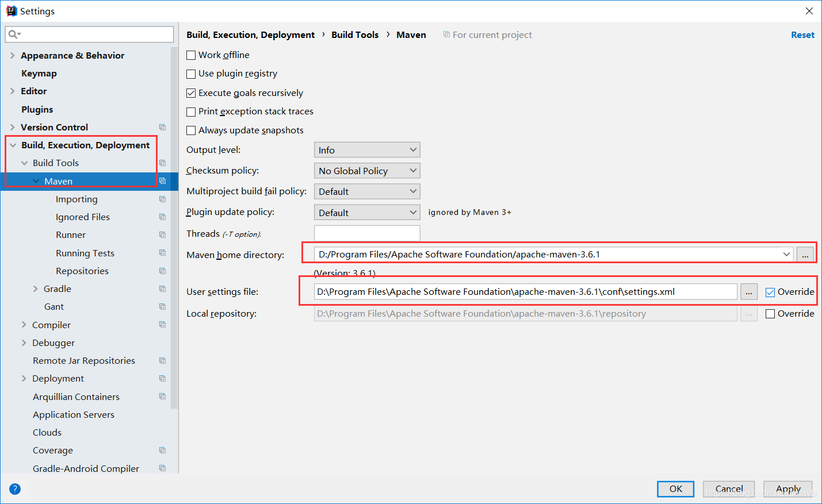Screen dimensions: 822x504
Task: Click Cancel button
Action: pyautogui.click(x=729, y=489)
